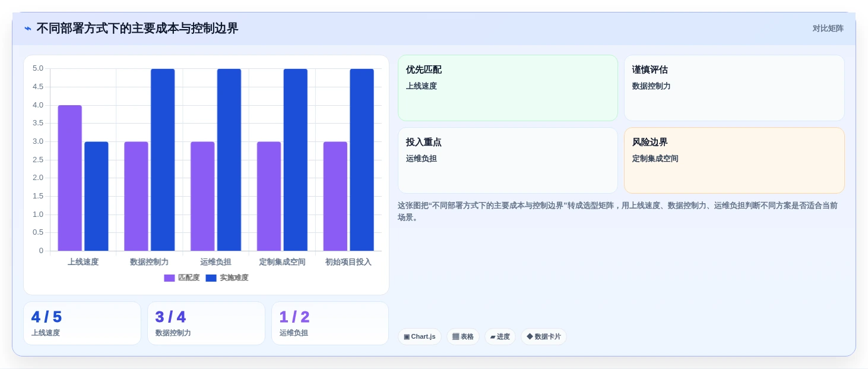Click the 数据控制力 x-axis label

(150, 262)
